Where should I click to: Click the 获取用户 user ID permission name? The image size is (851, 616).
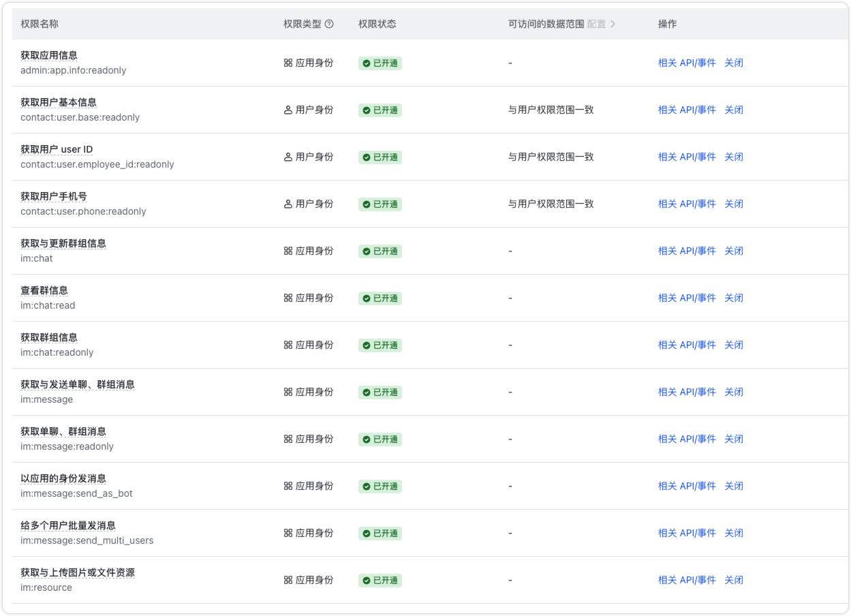57,149
